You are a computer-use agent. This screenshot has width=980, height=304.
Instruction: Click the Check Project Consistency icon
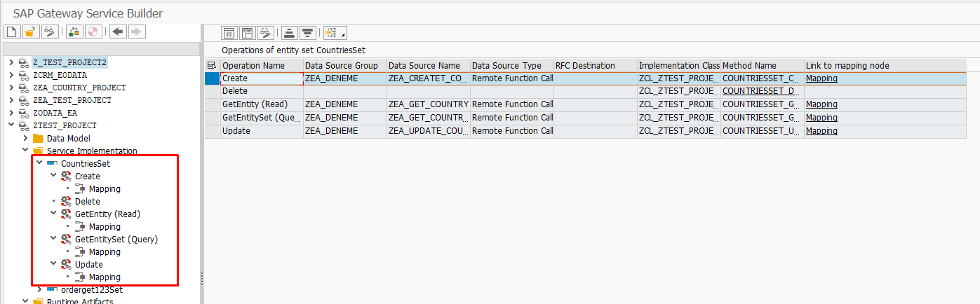(74, 32)
